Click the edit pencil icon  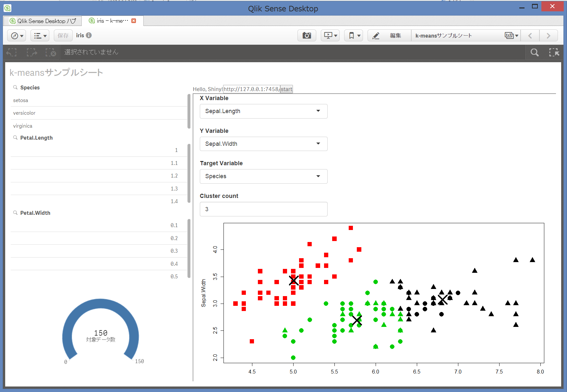click(376, 35)
